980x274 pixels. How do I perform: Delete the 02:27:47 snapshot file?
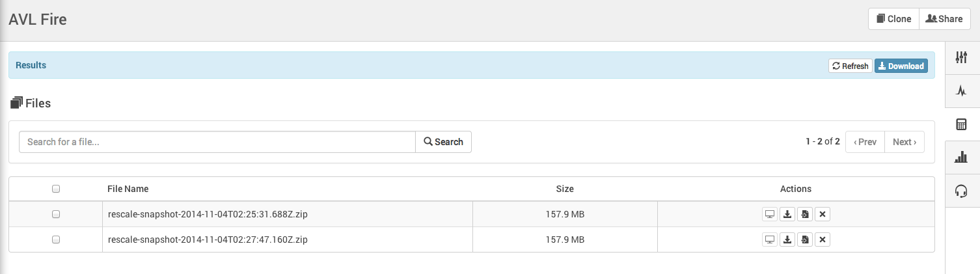pos(823,240)
